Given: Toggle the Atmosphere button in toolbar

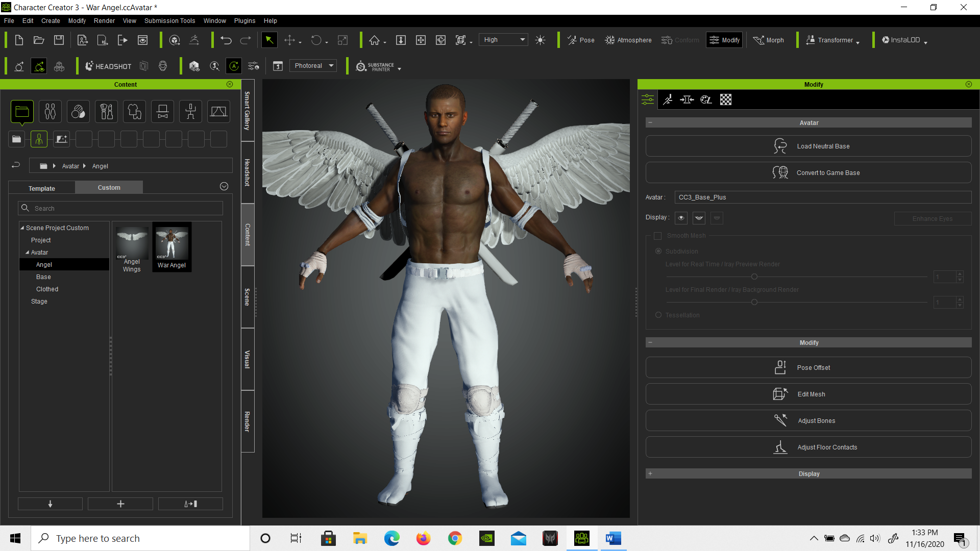Looking at the screenshot, I should (x=628, y=40).
